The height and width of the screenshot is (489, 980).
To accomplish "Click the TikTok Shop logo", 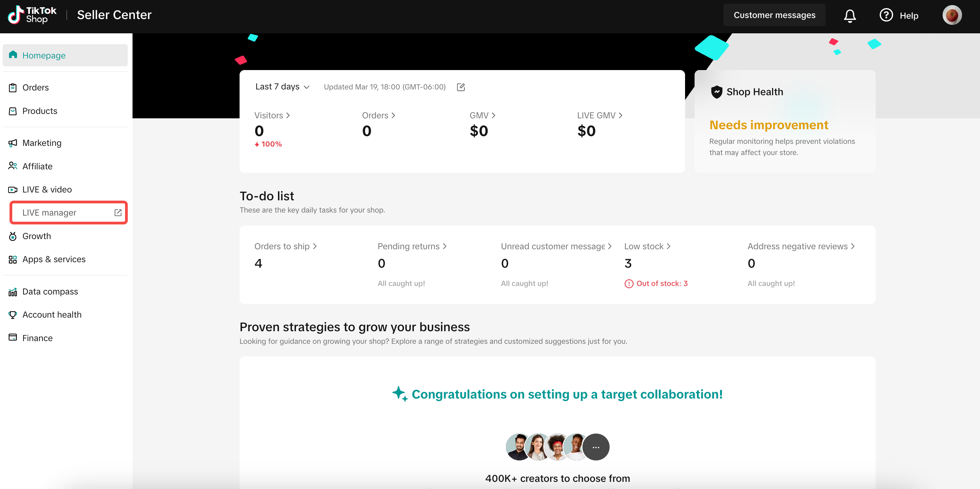I will pyautogui.click(x=32, y=15).
